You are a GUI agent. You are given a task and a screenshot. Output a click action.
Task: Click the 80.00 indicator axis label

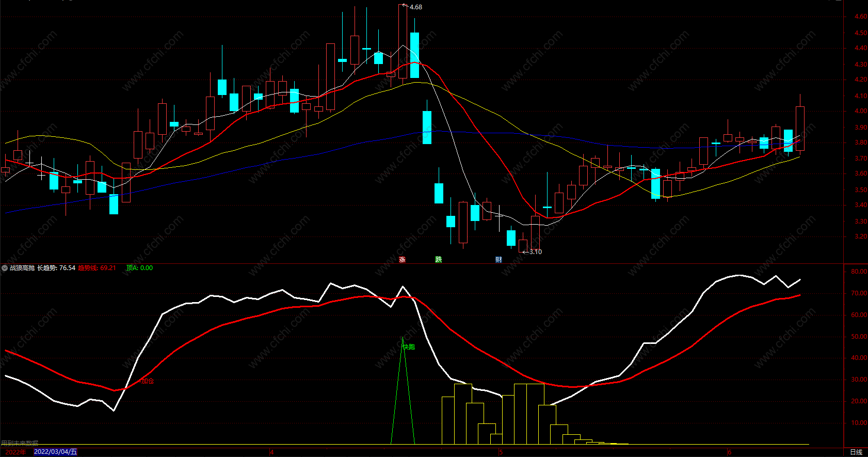860,272
